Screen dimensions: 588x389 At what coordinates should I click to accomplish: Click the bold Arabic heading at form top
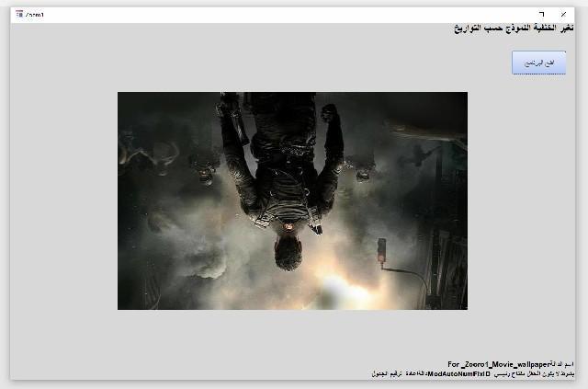514,29
